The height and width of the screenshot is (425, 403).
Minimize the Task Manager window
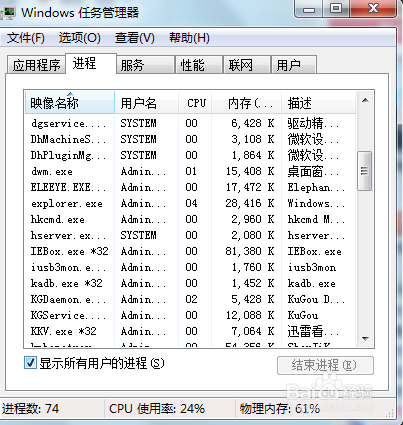tap(309, 9)
